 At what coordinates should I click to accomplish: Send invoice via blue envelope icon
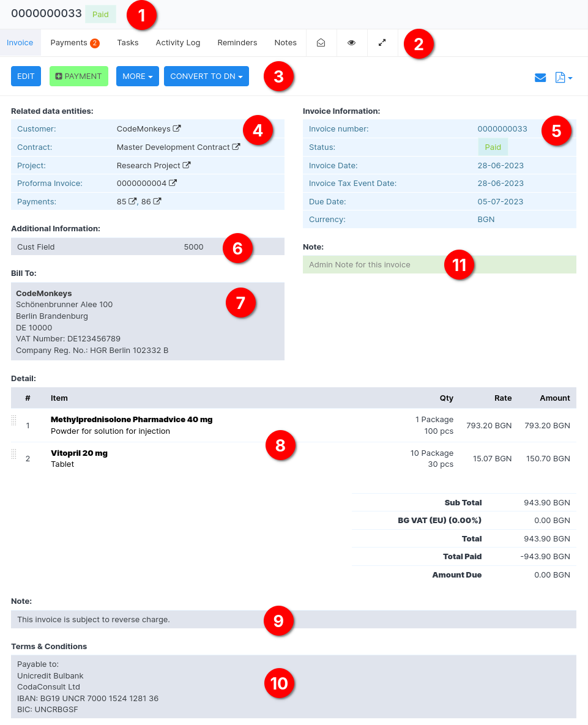click(540, 78)
